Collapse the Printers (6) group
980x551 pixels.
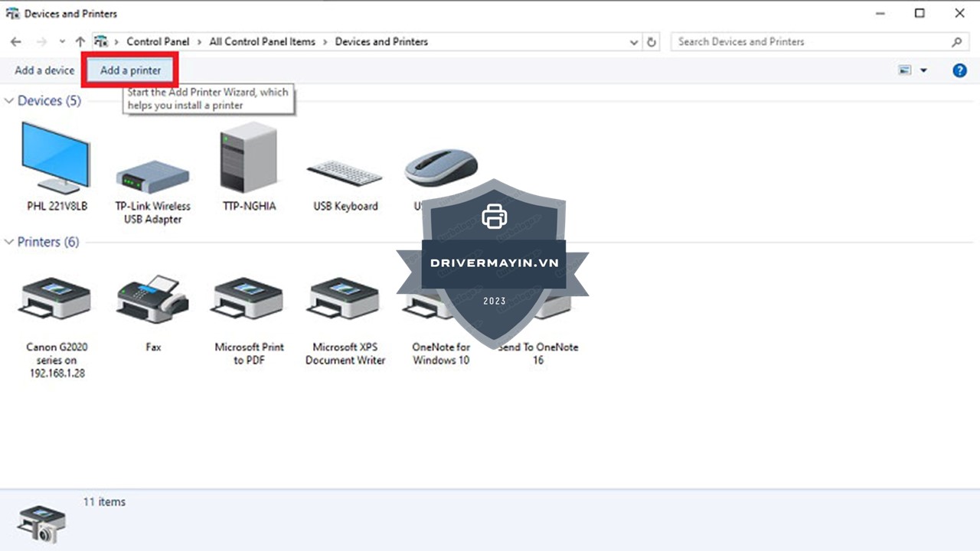tap(9, 242)
